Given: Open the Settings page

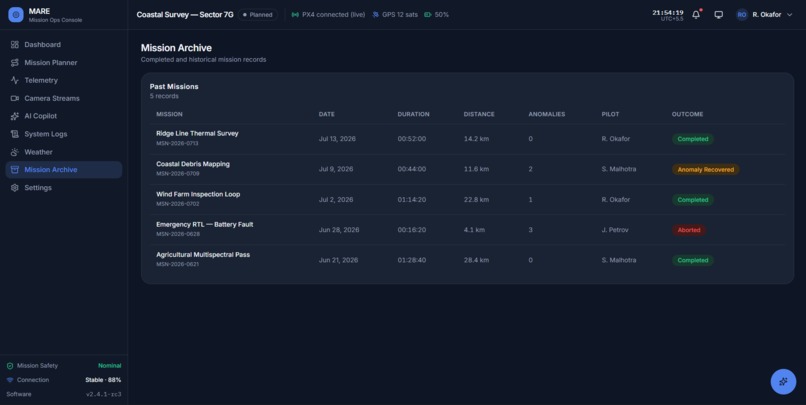Looking at the screenshot, I should pos(64,188).
